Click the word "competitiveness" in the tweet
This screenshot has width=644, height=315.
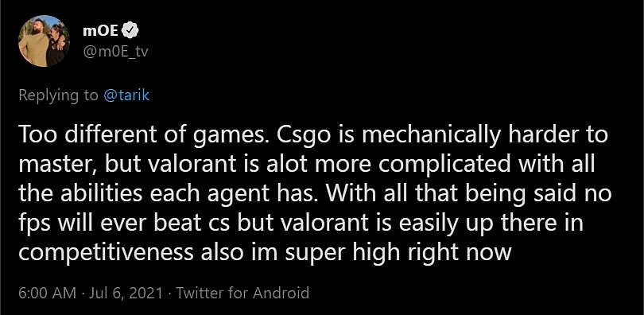point(106,252)
